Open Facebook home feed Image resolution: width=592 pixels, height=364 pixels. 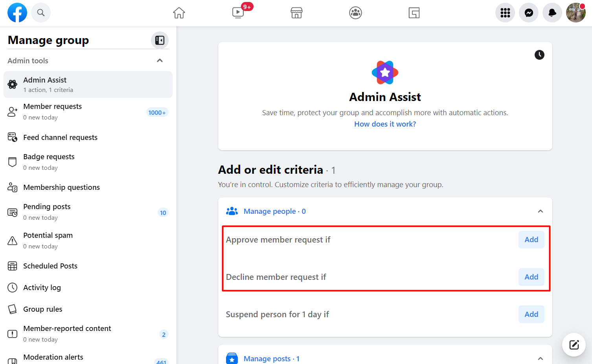179,13
